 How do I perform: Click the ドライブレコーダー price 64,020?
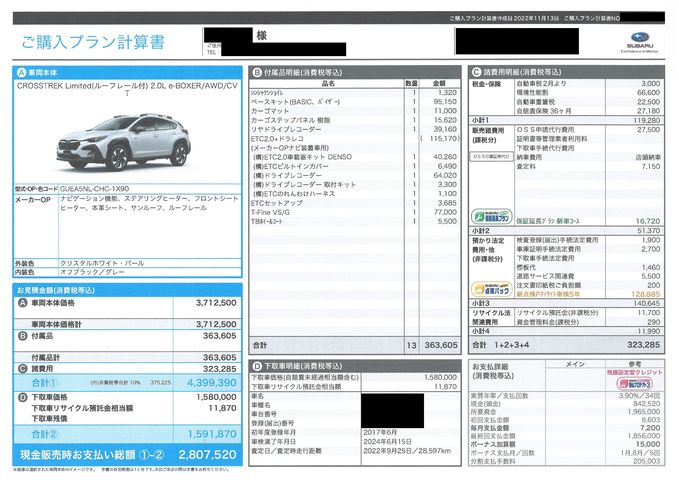[445, 175]
